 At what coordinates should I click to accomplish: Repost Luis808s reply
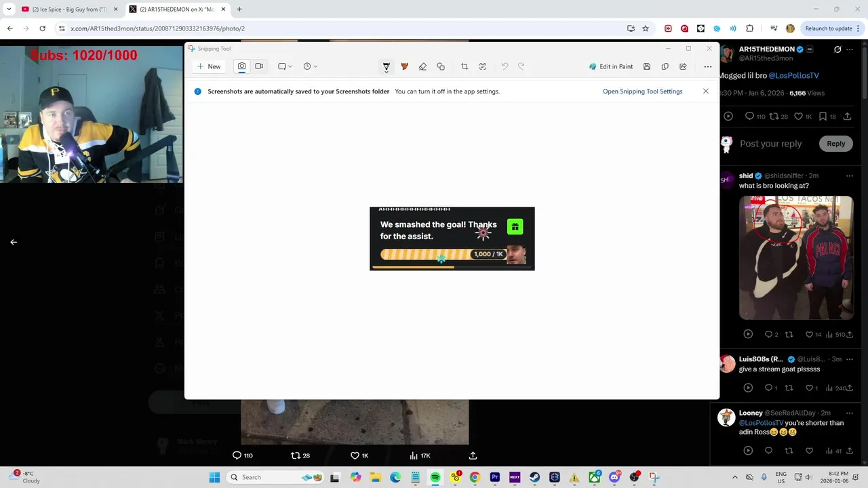coord(789,388)
